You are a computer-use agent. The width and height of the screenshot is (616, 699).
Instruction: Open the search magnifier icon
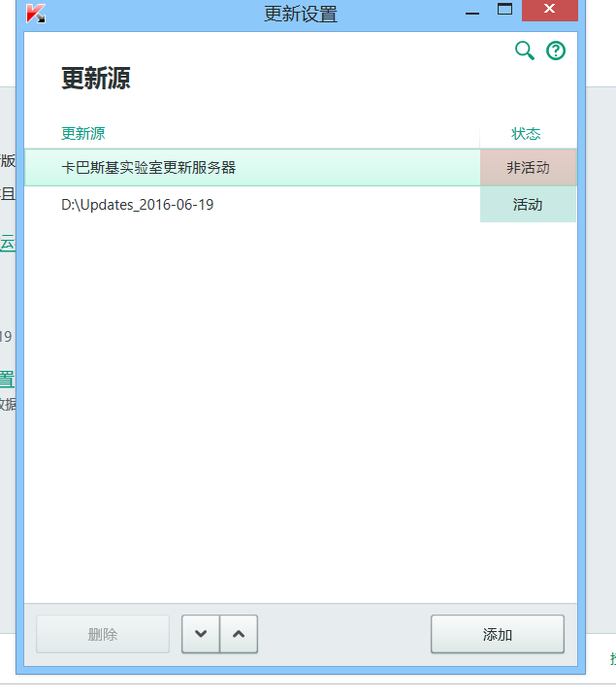[x=524, y=50]
